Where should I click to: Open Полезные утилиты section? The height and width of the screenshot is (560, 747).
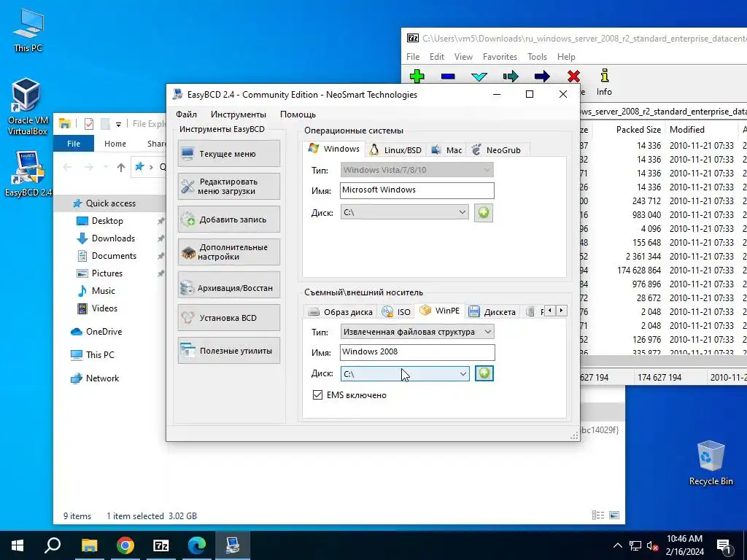(228, 351)
